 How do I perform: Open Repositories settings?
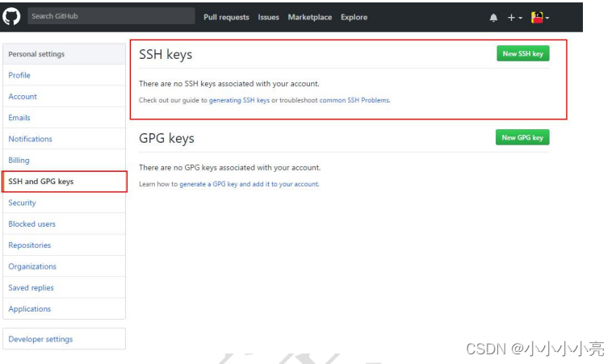tap(64, 245)
